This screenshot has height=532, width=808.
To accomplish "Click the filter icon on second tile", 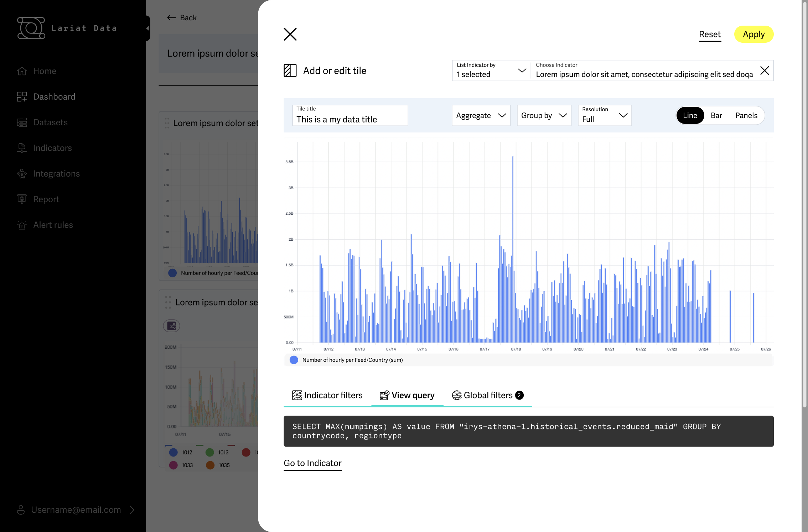I will (x=172, y=326).
